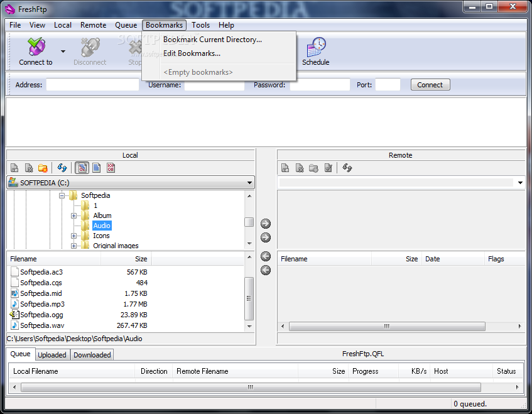Viewport: 532px width, 414px height.
Task: Select the folder named 1 in tree
Action: point(95,205)
